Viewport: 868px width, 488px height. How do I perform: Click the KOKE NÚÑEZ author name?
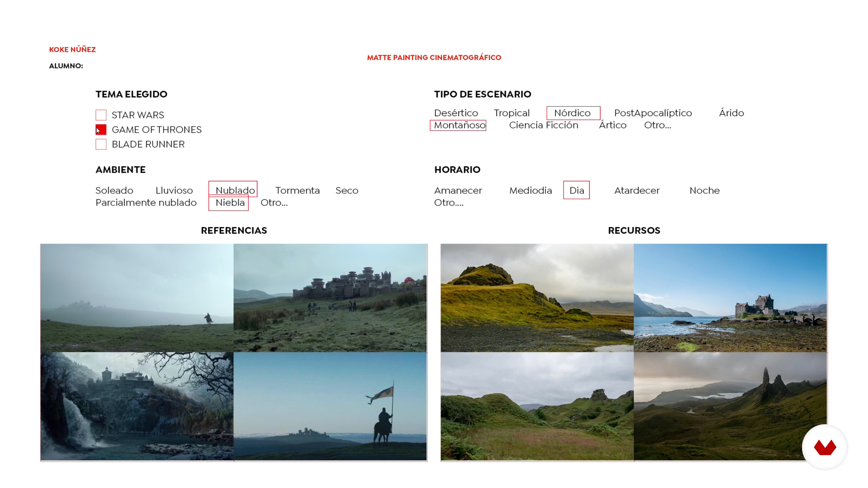tap(72, 49)
